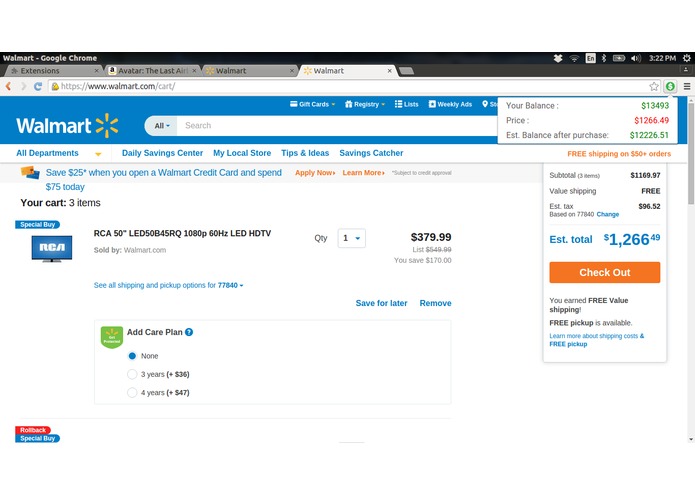Image resolution: width=695 pixels, height=494 pixels.
Task: Click the browser back arrow
Action: (8, 86)
